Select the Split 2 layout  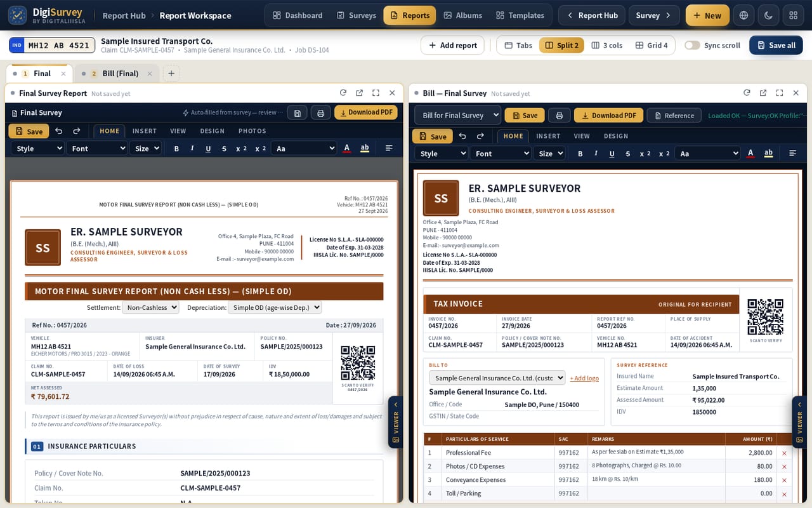click(561, 45)
